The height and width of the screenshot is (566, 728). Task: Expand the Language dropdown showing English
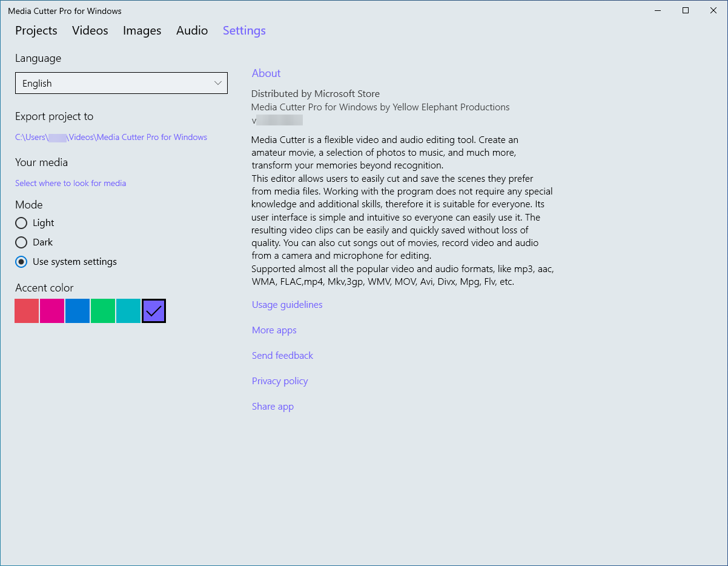coord(121,83)
